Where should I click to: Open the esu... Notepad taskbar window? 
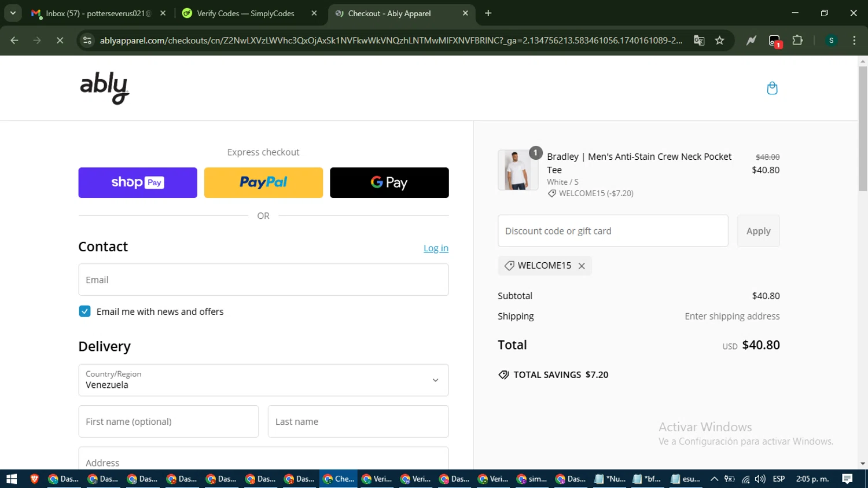point(686,479)
